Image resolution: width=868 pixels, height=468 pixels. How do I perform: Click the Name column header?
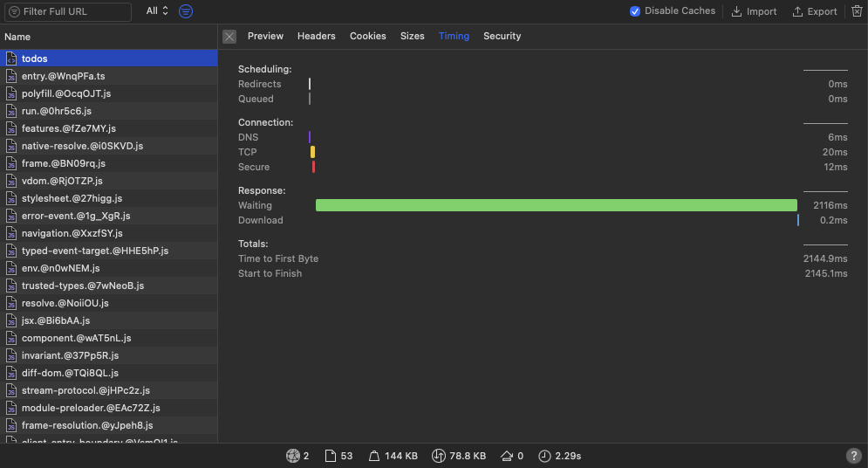(108, 37)
